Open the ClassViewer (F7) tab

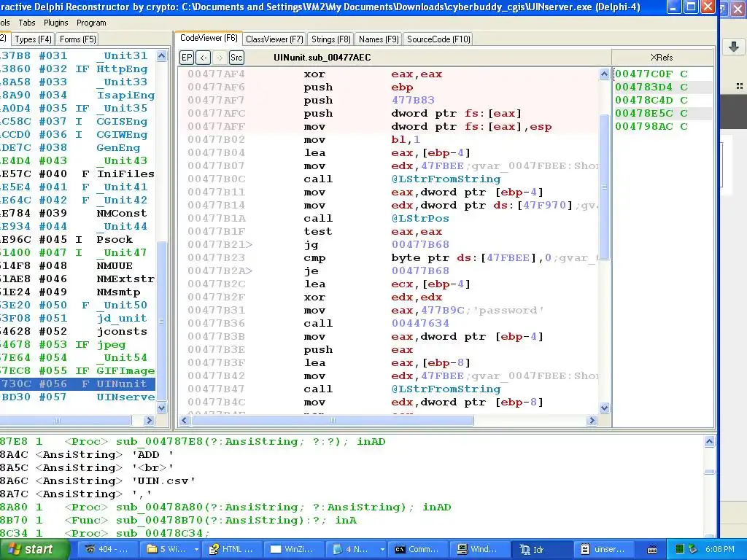[274, 39]
